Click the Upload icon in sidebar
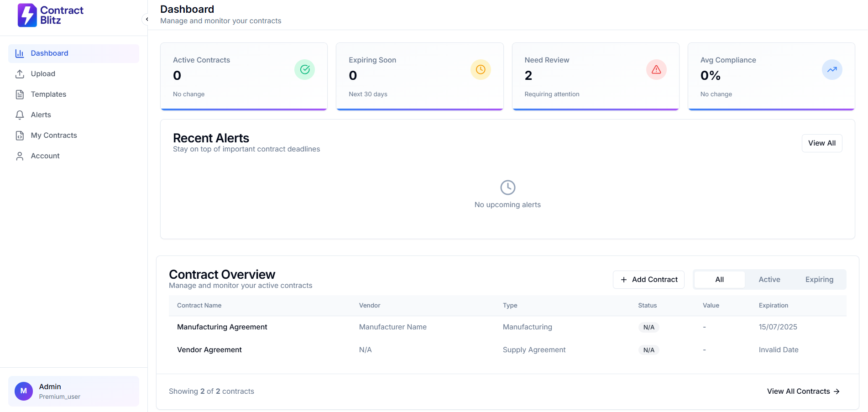The width and height of the screenshot is (868, 412). click(x=20, y=74)
